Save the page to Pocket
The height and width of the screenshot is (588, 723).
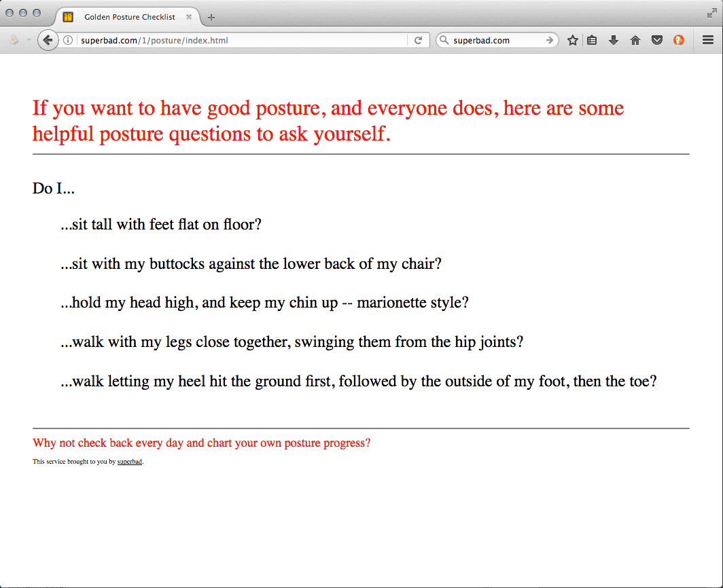657,41
